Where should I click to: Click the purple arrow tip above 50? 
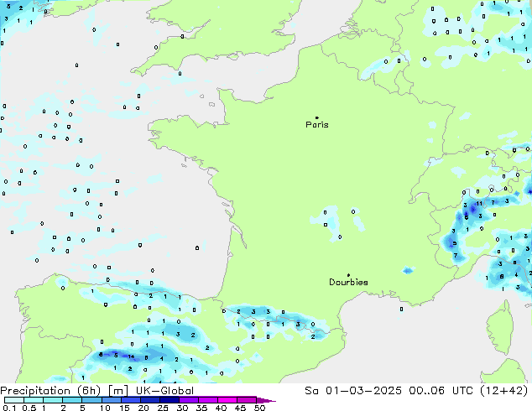click(266, 400)
